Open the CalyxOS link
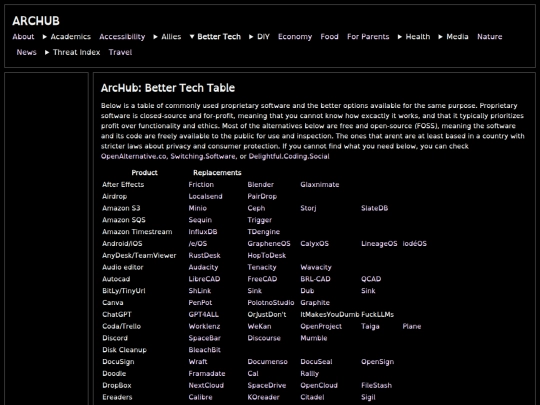 (x=314, y=243)
